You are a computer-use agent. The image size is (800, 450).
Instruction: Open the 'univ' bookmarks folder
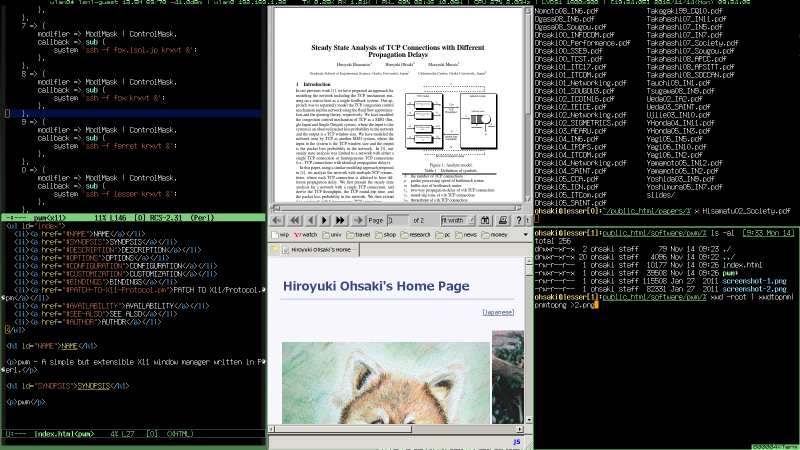coord(332,235)
